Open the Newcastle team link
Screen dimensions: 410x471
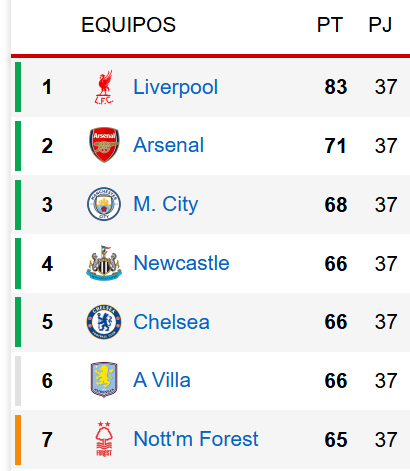point(181,263)
